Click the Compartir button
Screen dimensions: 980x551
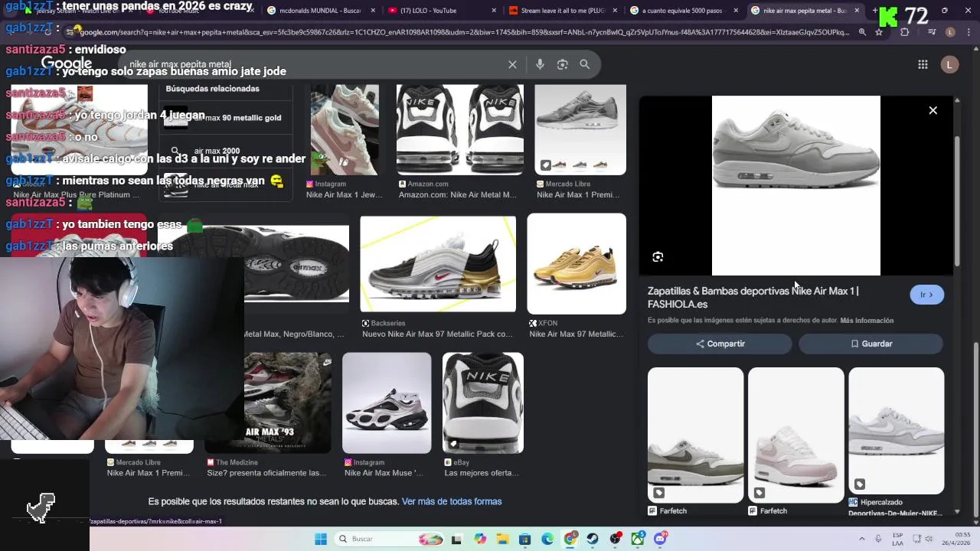(x=720, y=344)
